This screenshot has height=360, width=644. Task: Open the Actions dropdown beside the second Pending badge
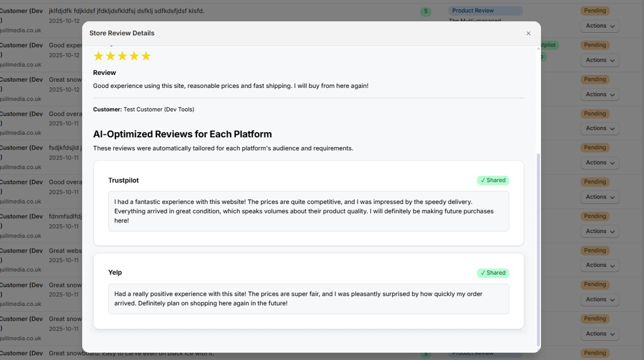pos(599,60)
